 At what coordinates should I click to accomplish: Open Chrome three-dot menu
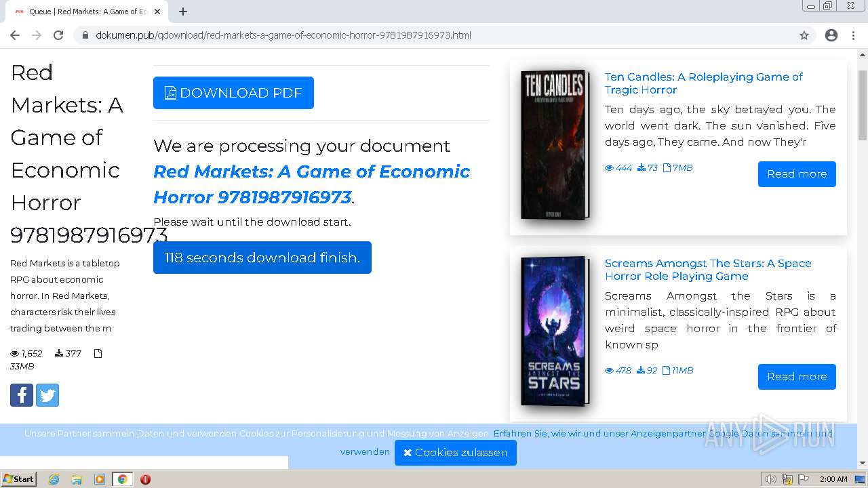pyautogui.click(x=853, y=35)
